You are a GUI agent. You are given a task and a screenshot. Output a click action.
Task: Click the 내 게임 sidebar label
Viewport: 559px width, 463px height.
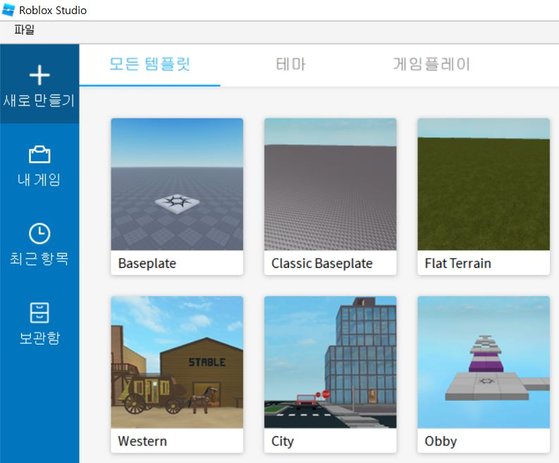tap(39, 179)
